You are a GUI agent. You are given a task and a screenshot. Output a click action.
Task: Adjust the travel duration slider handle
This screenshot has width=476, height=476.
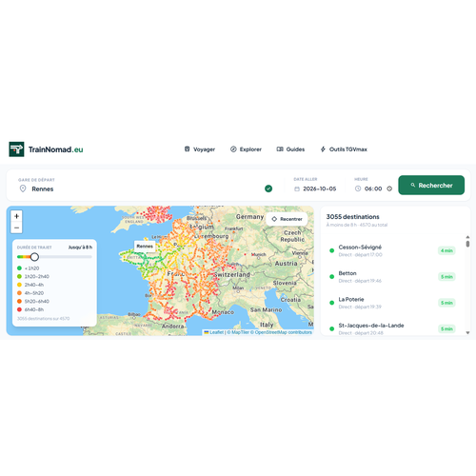pyautogui.click(x=34, y=257)
